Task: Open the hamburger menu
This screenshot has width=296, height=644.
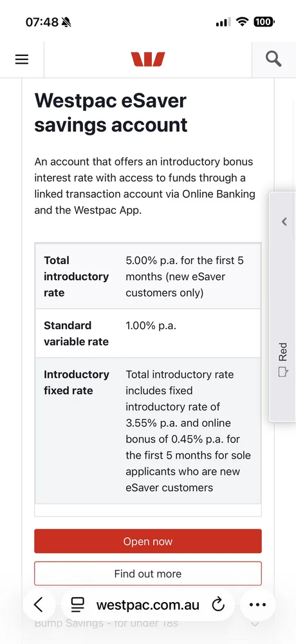Action: pyautogui.click(x=22, y=59)
